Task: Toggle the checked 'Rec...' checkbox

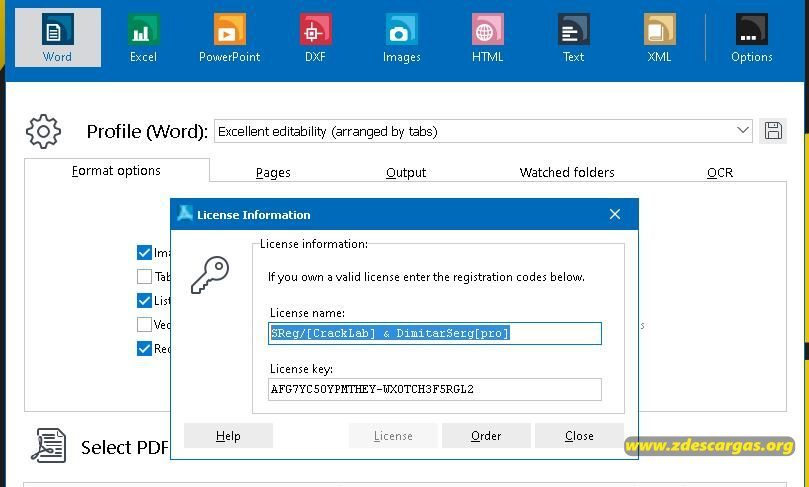Action: coord(144,348)
